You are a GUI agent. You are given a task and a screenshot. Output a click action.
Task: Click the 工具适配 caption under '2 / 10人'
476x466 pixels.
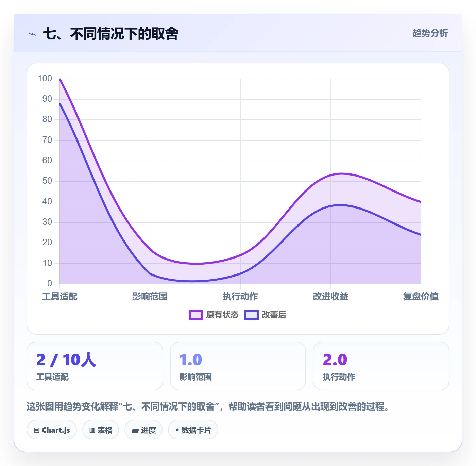pos(53,377)
